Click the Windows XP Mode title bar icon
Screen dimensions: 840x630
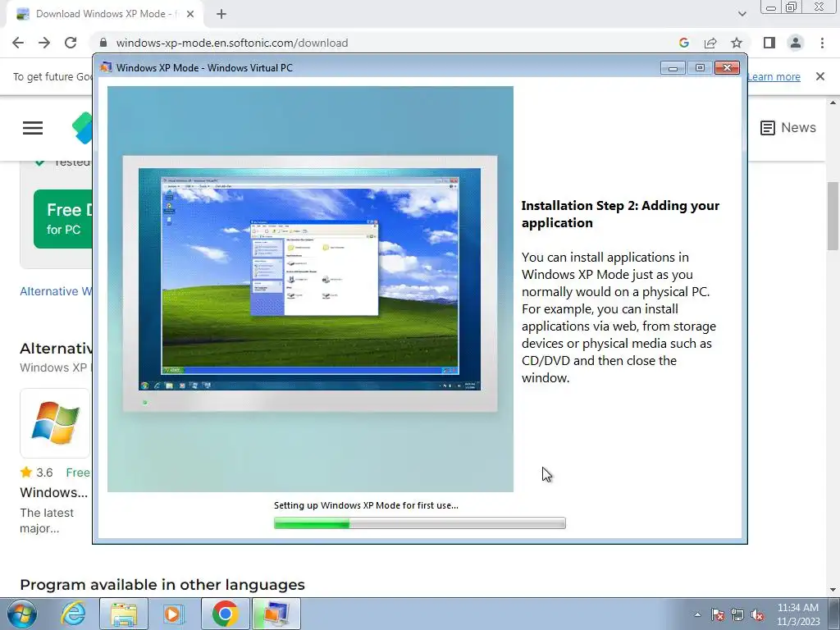(106, 67)
